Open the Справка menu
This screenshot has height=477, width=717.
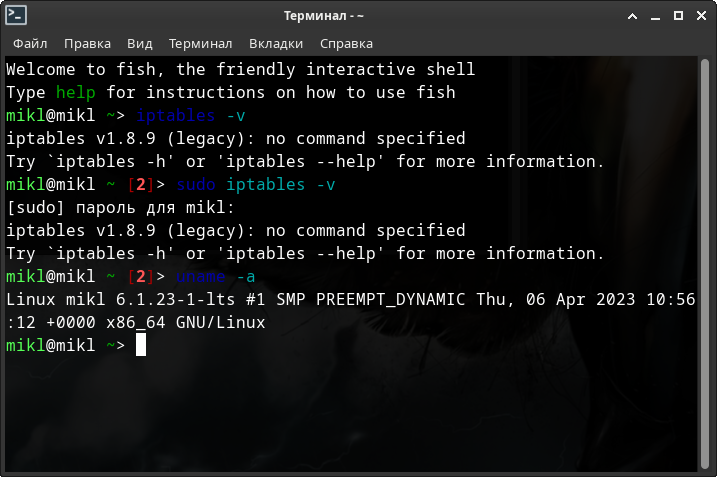click(x=346, y=44)
